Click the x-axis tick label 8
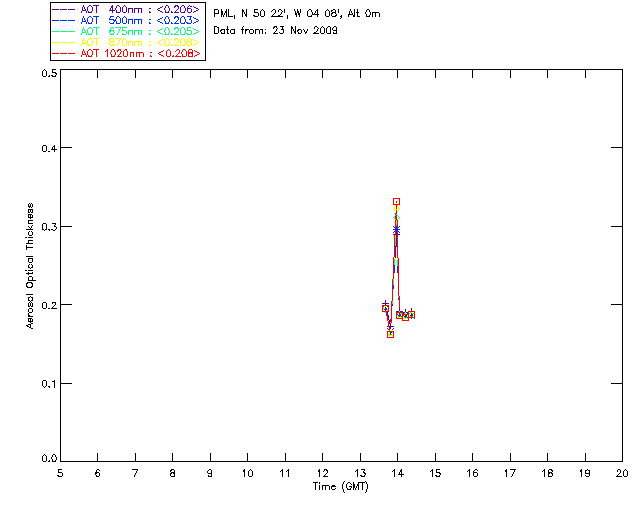Image resolution: width=640 pixels, height=512 pixels. [173, 473]
